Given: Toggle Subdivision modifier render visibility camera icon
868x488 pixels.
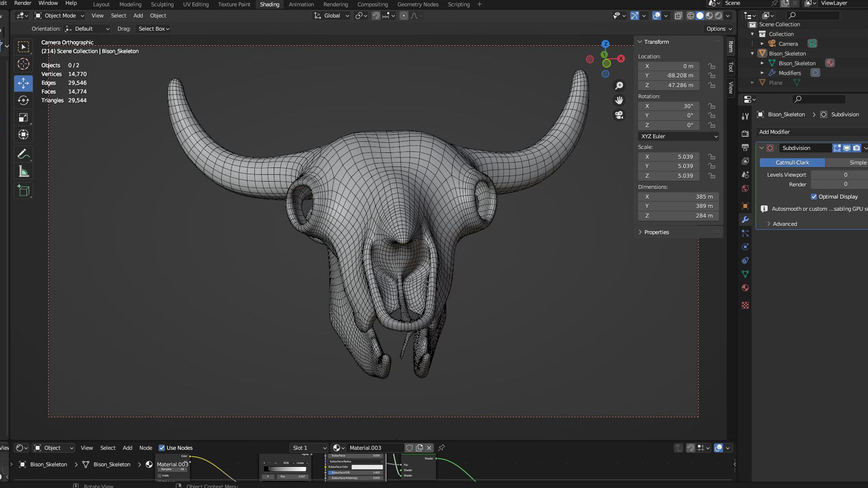Looking at the screenshot, I should pos(856,148).
